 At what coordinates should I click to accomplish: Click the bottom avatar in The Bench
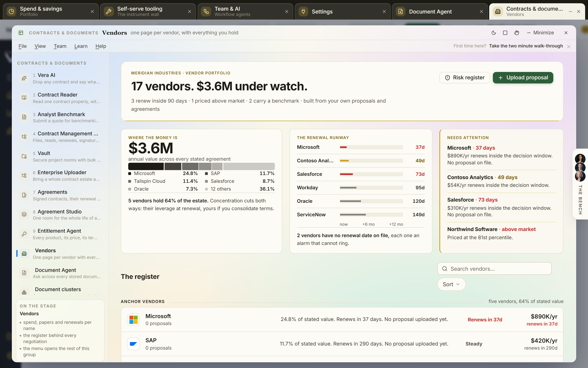pos(580,176)
